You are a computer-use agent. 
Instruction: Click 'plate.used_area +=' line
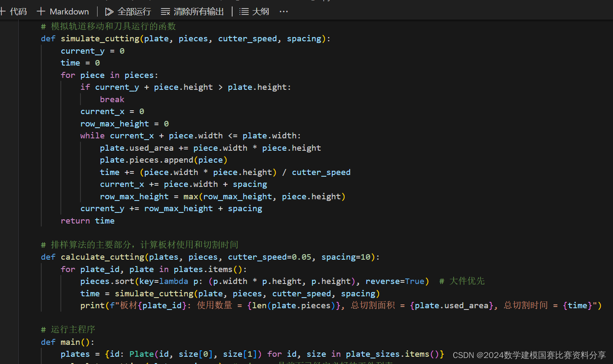click(210, 148)
